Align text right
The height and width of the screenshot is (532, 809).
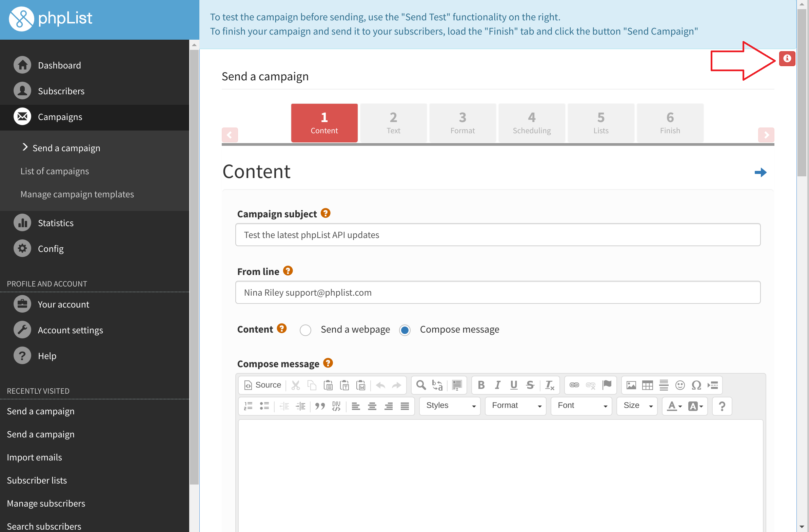coord(389,406)
